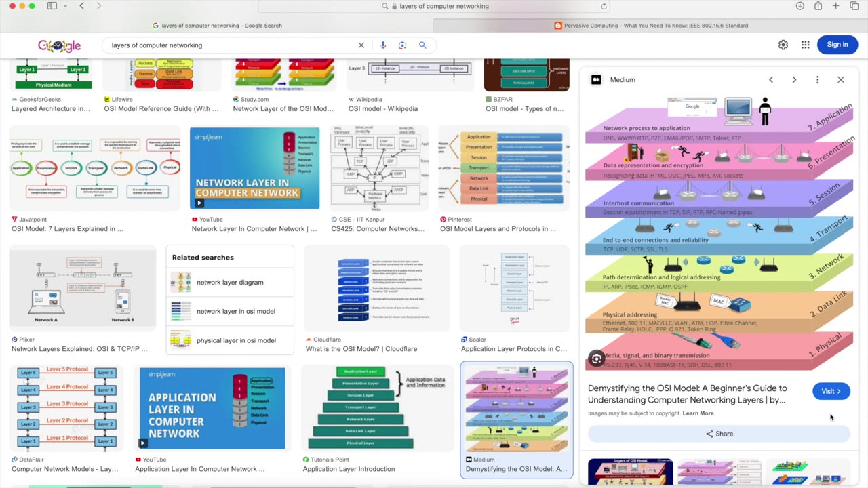Search by image lens icon

[402, 45]
